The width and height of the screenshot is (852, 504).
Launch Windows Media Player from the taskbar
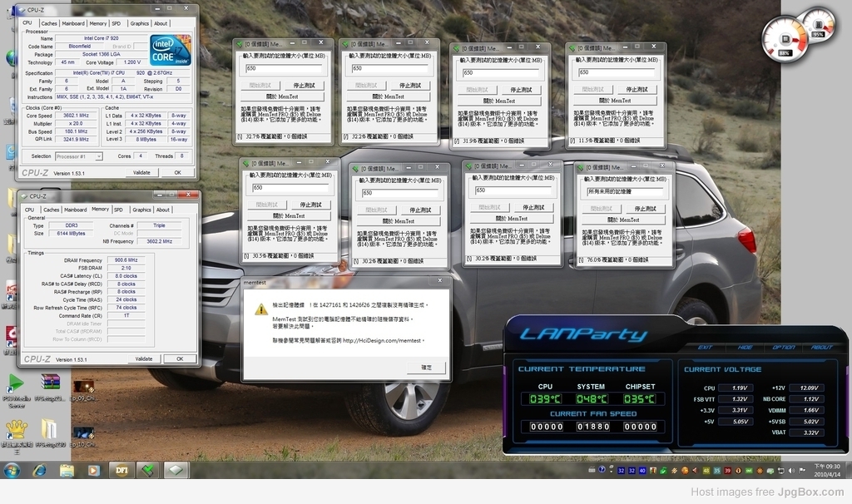tap(93, 470)
